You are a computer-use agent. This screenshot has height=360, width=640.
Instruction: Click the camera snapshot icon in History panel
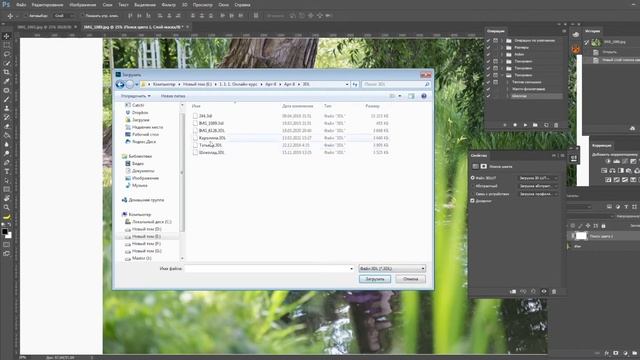click(632, 128)
